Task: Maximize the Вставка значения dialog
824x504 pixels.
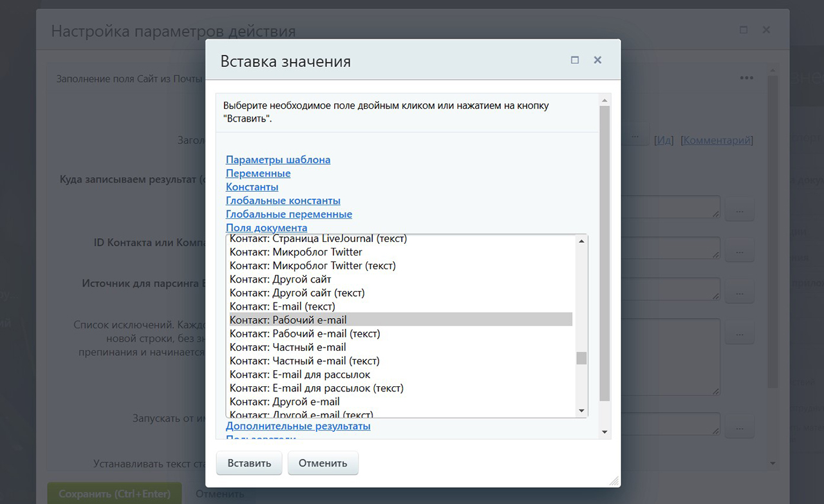Action: pyautogui.click(x=575, y=60)
